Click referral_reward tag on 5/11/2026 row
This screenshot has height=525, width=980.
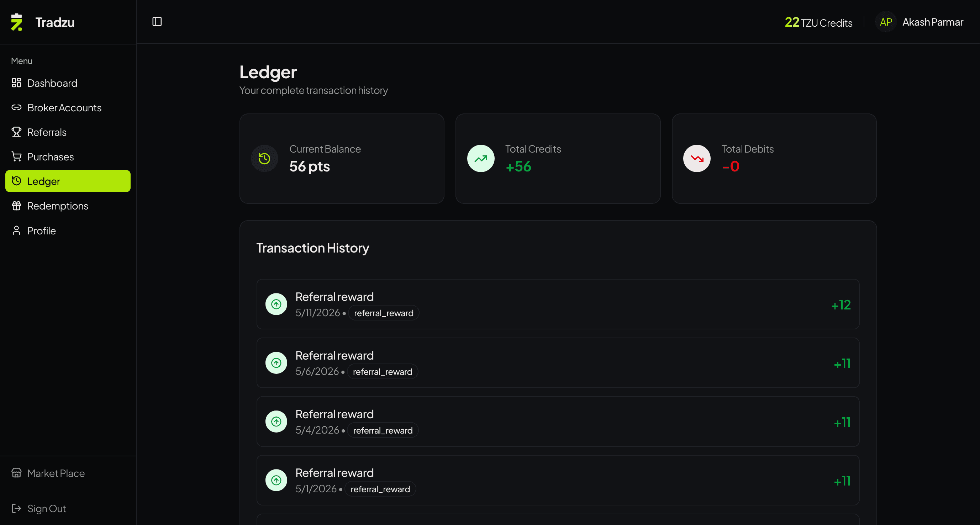coord(384,313)
